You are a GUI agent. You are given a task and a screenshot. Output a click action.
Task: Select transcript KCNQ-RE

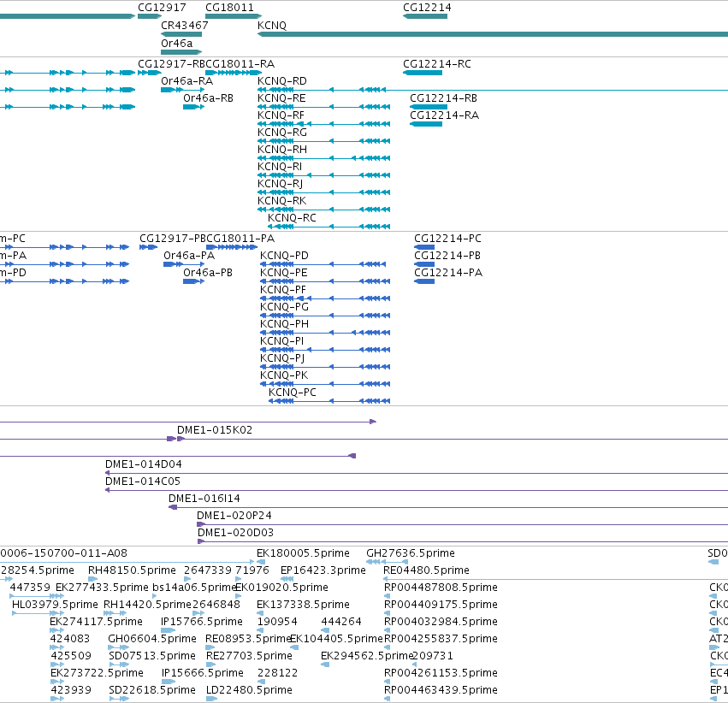point(323,107)
